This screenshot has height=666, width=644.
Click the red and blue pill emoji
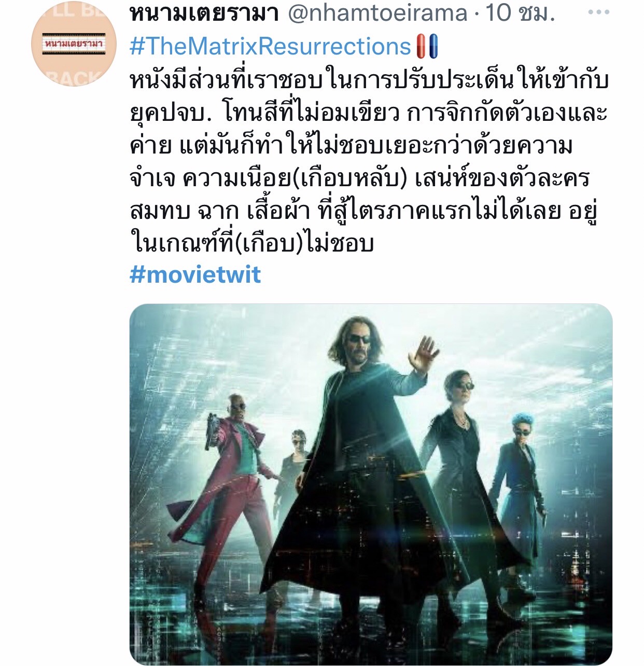[427, 47]
